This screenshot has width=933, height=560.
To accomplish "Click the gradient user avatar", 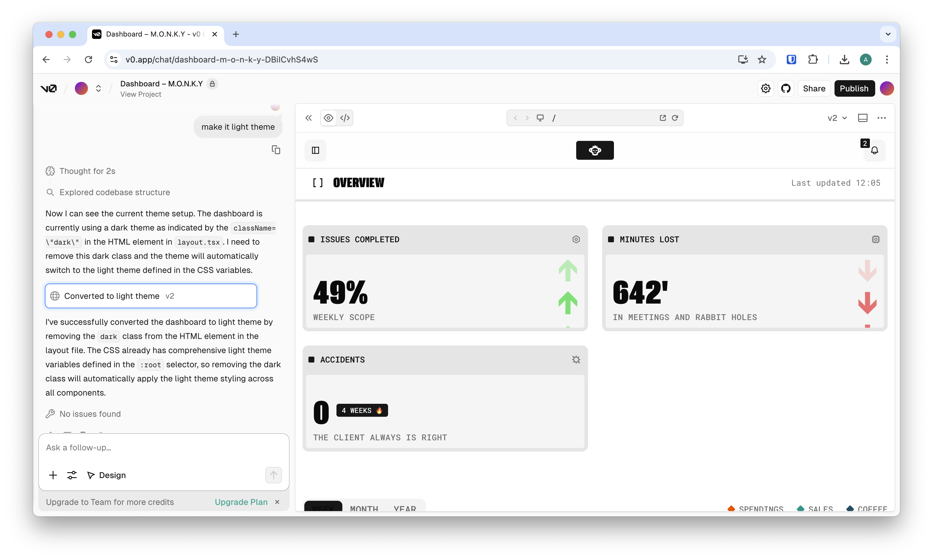I will click(887, 89).
